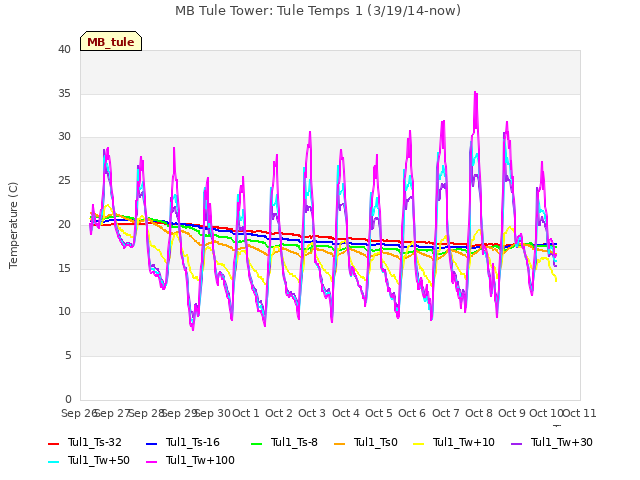Click the 30 y-axis tick label
This screenshot has height=480, width=640.
point(64,137)
